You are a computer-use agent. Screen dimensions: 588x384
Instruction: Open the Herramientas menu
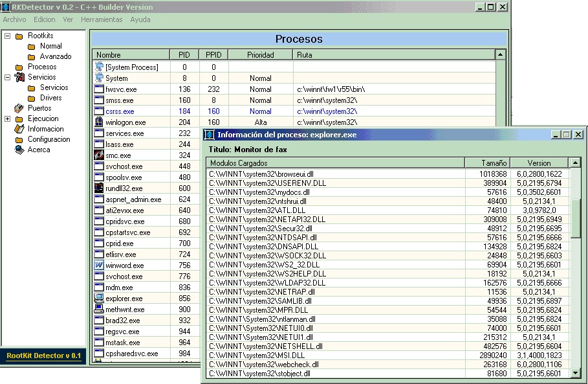(102, 19)
